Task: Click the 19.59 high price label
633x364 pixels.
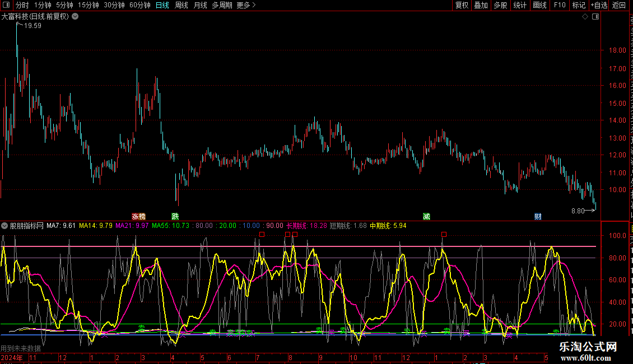Action: 32,26
